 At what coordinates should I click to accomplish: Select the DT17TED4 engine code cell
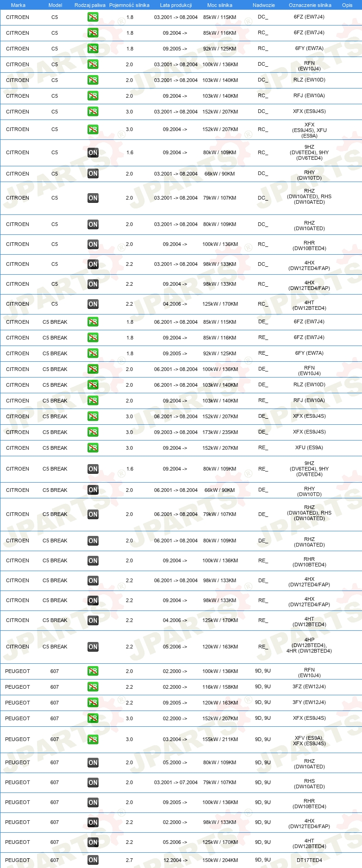pos(309,860)
